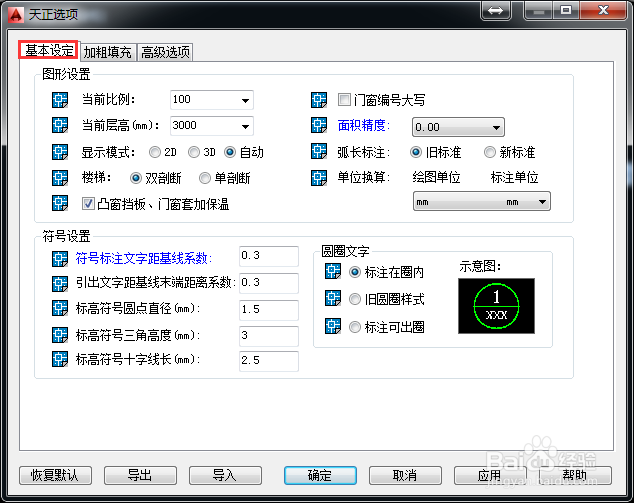Click the 取消 button
The width and height of the screenshot is (634, 503).
tap(405, 476)
